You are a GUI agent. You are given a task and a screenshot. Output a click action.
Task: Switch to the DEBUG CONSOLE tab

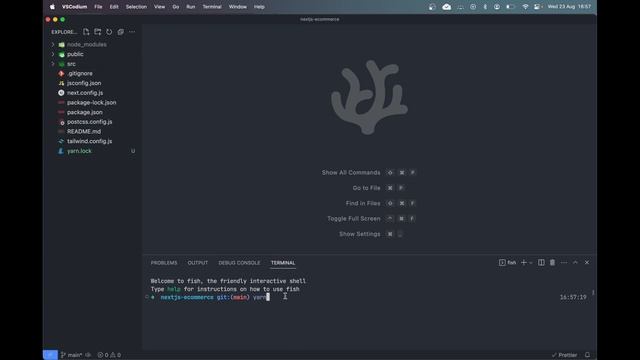239,263
